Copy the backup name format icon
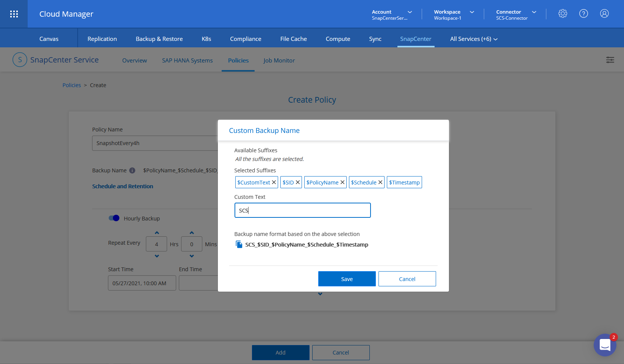The width and height of the screenshot is (624, 364). pos(239,244)
